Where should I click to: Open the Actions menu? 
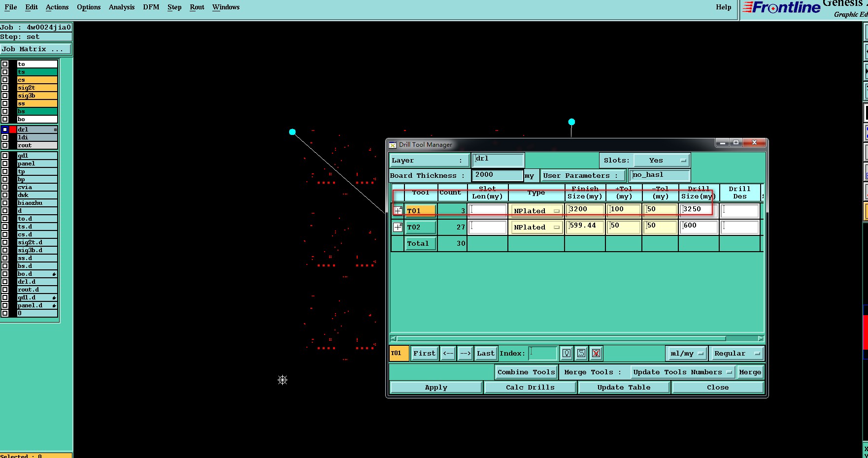pos(57,7)
